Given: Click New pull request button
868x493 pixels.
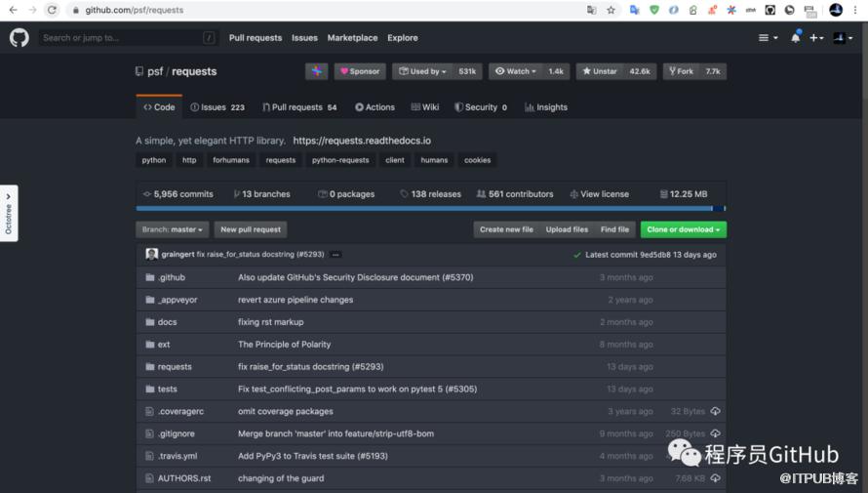Looking at the screenshot, I should pyautogui.click(x=251, y=229).
